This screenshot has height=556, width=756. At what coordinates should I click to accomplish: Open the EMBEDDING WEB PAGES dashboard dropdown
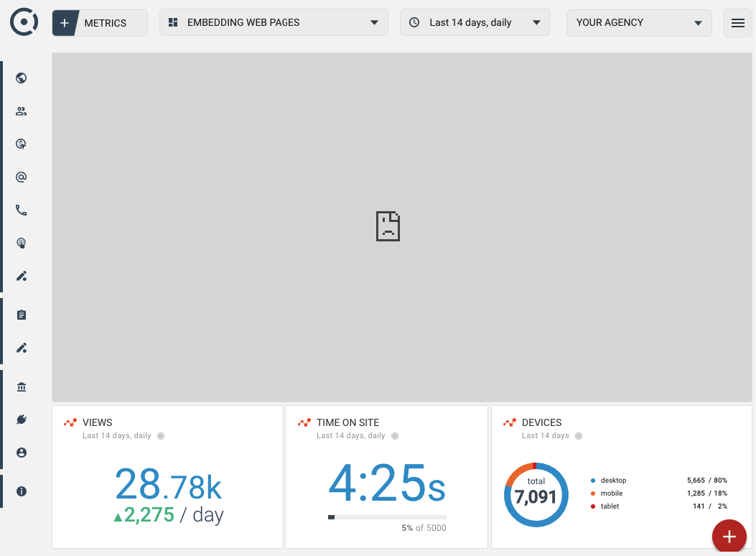pyautogui.click(x=274, y=22)
